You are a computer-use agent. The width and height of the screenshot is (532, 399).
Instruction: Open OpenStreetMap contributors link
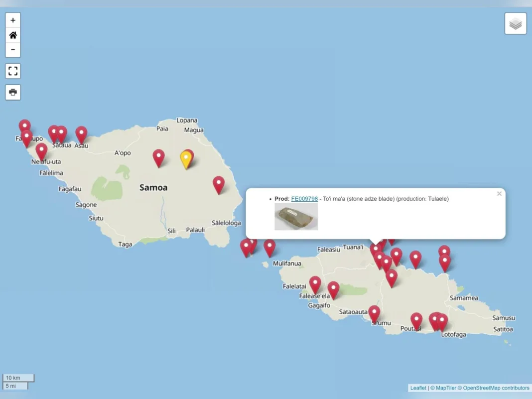[493, 388]
